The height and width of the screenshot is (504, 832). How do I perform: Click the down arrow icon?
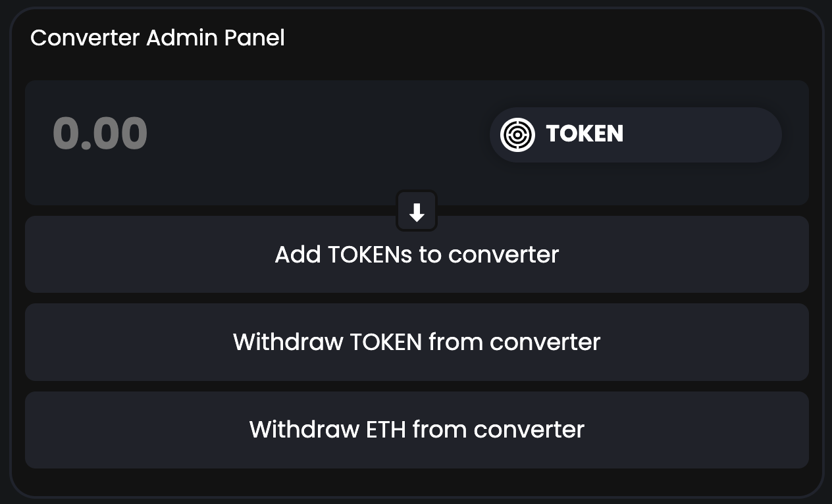[417, 212]
